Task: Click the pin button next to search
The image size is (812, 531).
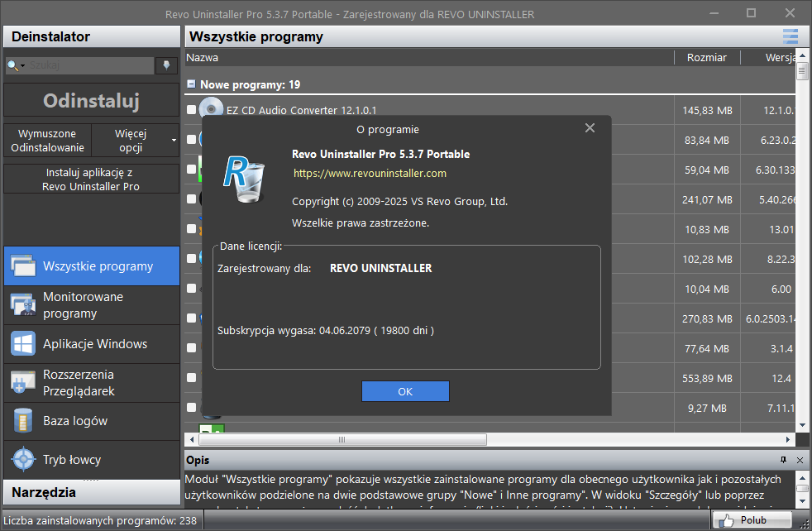Action: (x=167, y=65)
